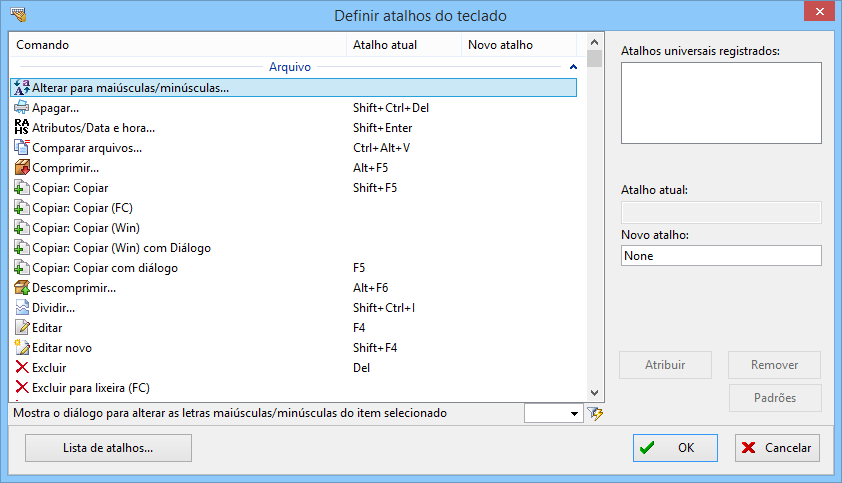This screenshot has height=483, width=842.
Task: Select the Descomprimir... command row
Action: (293, 287)
